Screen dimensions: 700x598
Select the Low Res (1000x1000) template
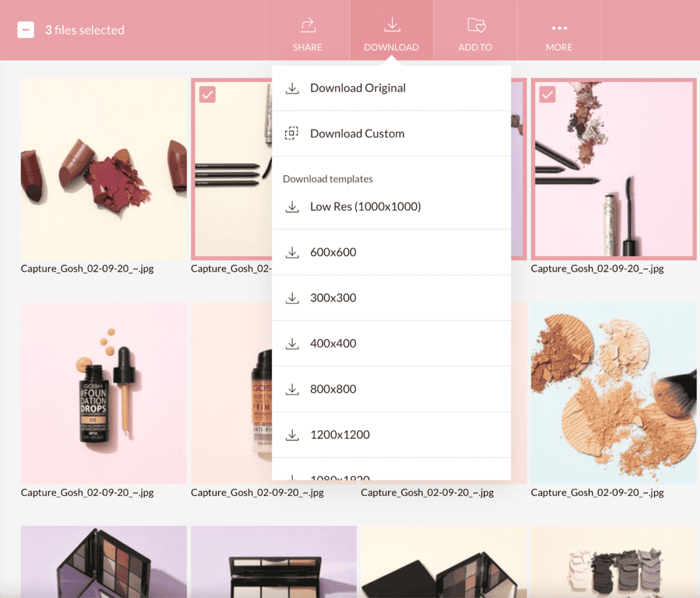391,207
